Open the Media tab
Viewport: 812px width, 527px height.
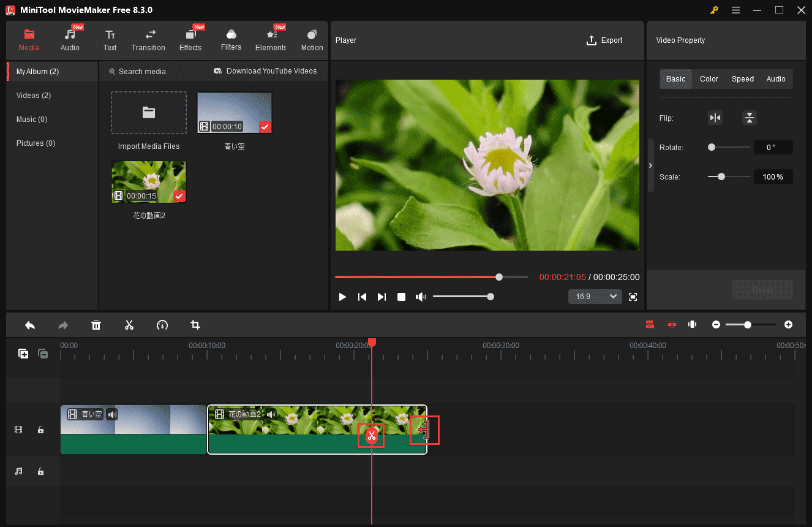(29, 40)
